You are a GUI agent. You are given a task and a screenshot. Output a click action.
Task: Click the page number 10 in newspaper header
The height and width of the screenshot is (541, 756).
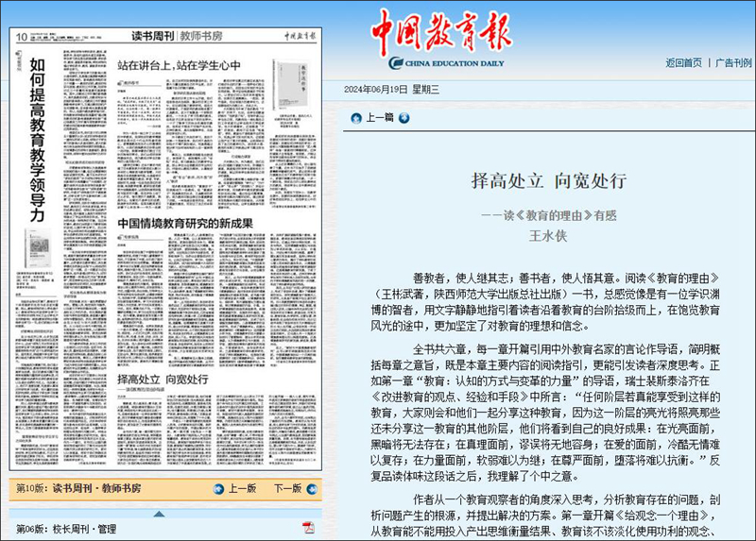pos(22,37)
